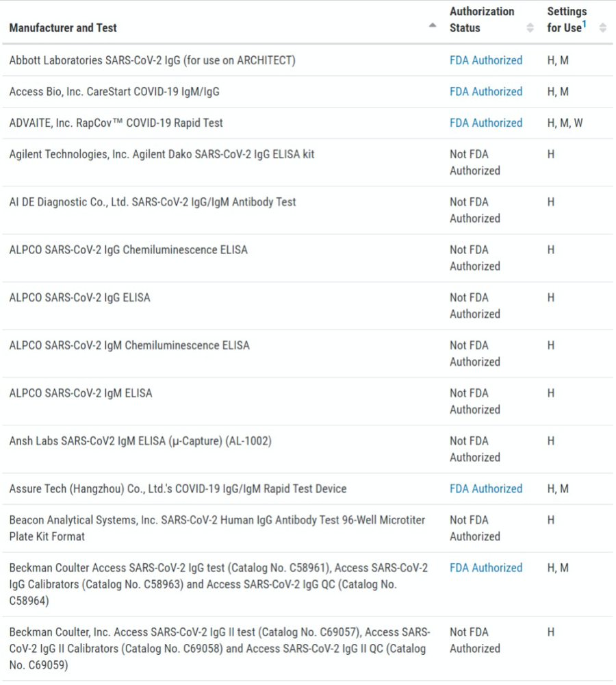The height and width of the screenshot is (685, 616).
Task: Sort by Manufacturer and Test arrow icon
Action: click(432, 26)
